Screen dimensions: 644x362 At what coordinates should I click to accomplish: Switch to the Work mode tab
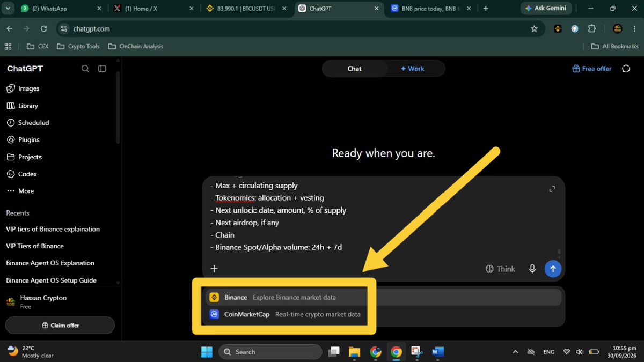pyautogui.click(x=413, y=69)
